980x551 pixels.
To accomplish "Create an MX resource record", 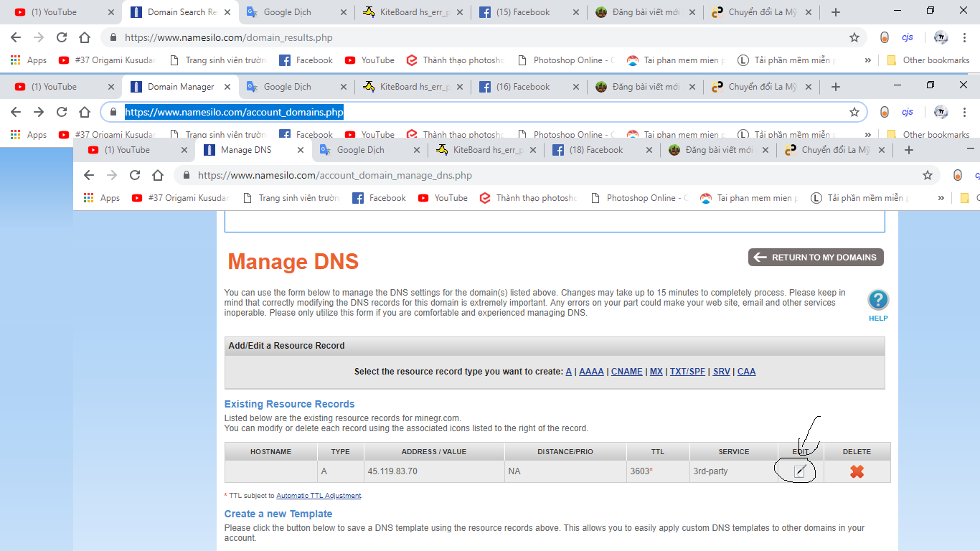I will tap(656, 372).
